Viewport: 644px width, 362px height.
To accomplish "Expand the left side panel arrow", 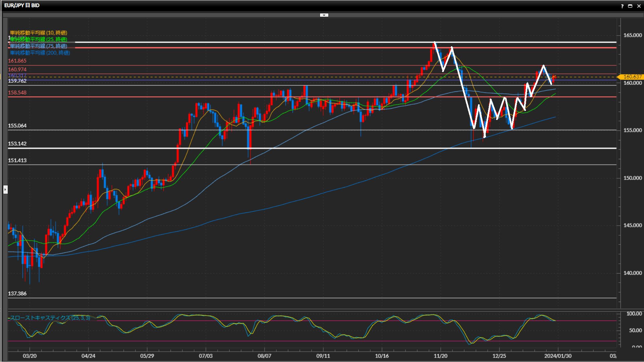I will 5,190.
